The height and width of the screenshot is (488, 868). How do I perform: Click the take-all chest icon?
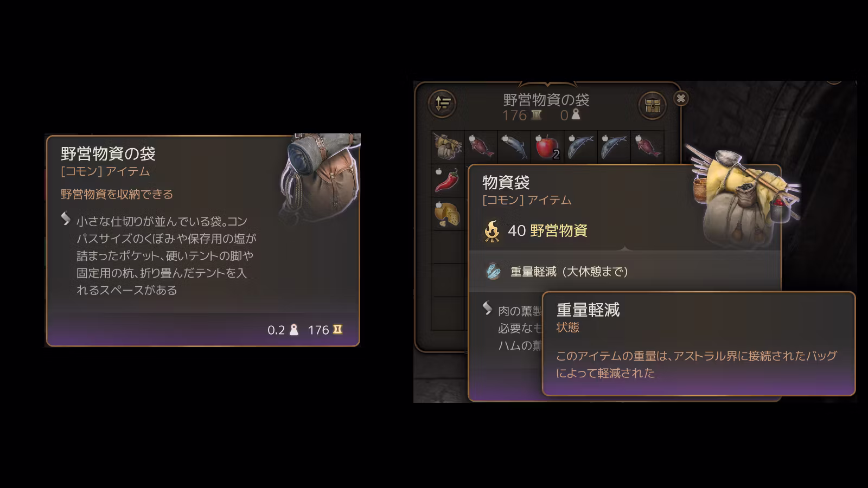tap(653, 105)
